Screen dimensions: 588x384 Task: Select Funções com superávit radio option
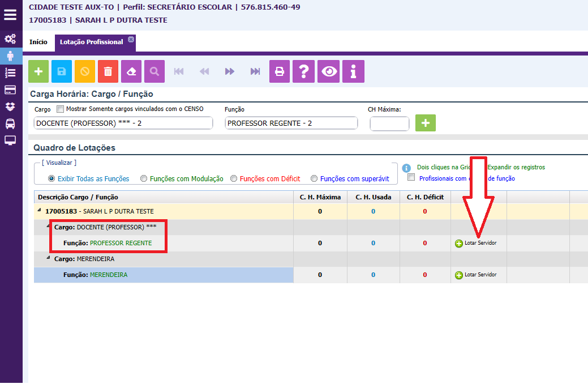click(x=314, y=179)
